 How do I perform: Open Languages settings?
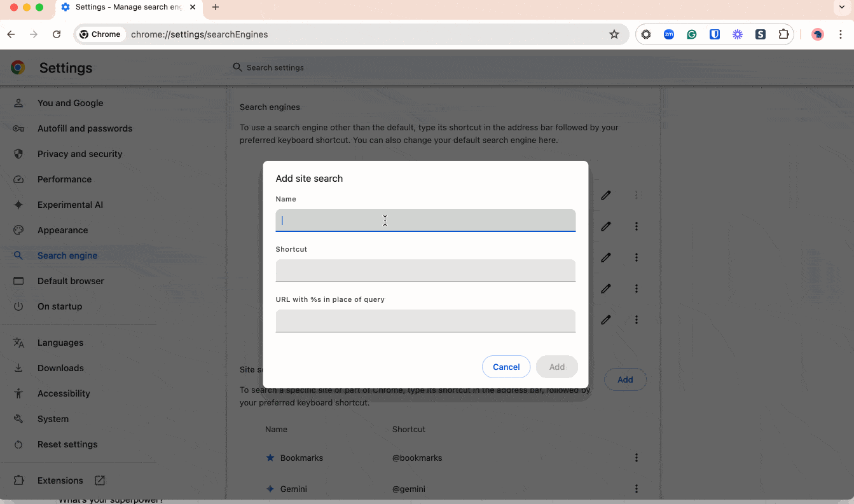(x=60, y=343)
